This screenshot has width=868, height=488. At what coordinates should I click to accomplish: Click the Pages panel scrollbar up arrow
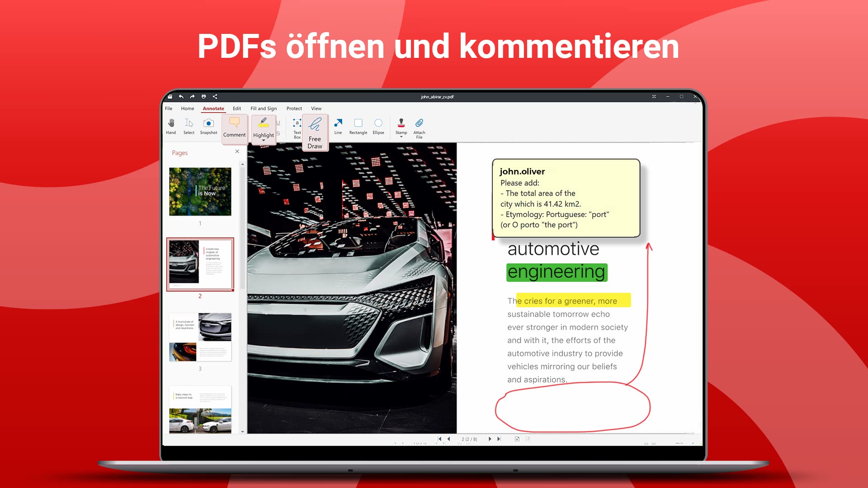tap(243, 164)
